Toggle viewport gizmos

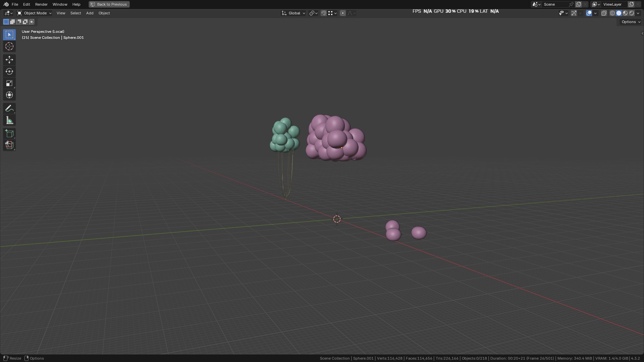coord(574,13)
